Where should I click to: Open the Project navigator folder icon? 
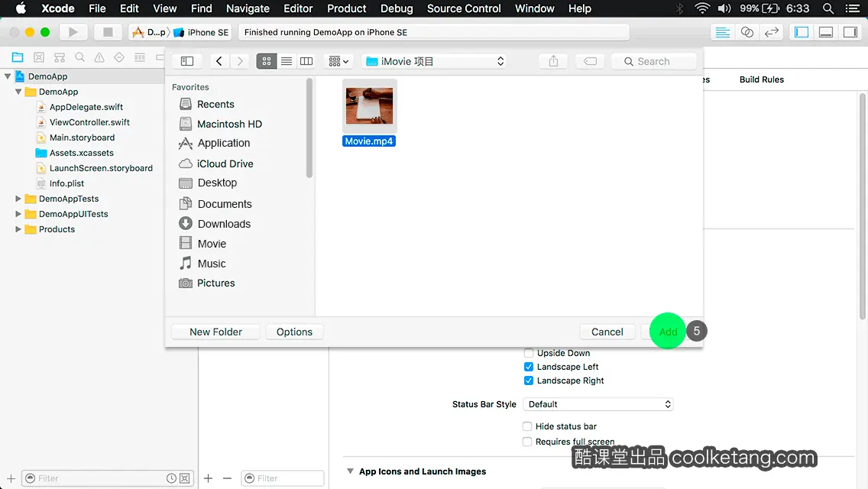click(x=18, y=57)
